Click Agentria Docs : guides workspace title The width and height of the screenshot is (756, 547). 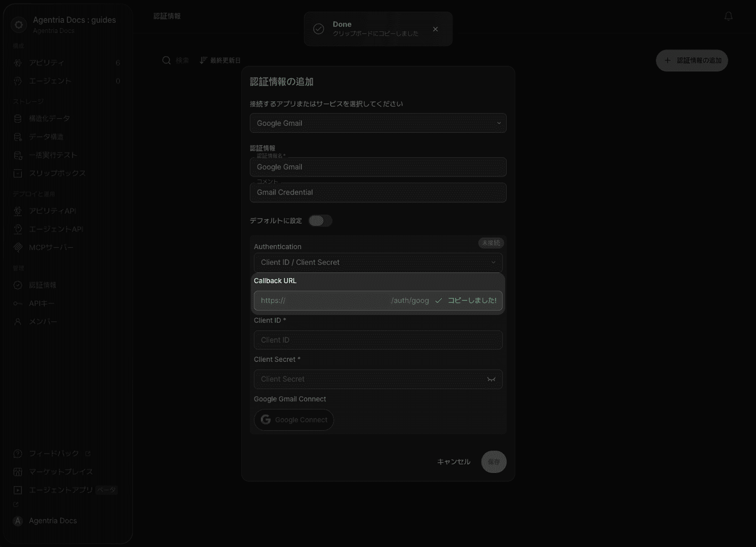74,20
